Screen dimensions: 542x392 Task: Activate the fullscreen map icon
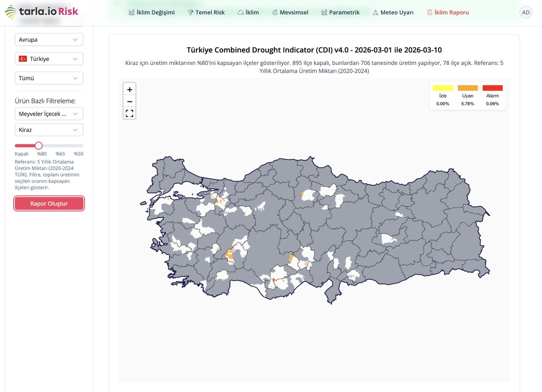[x=129, y=113]
